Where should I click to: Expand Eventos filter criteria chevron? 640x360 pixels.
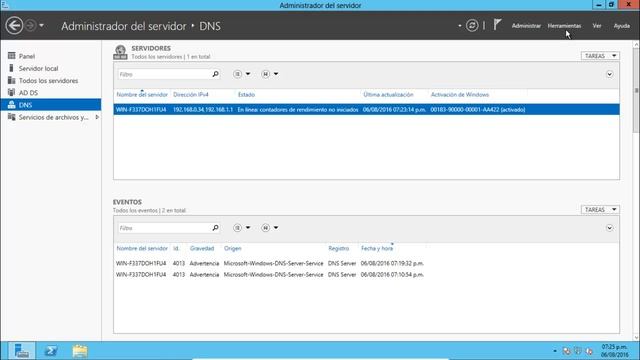(609, 228)
